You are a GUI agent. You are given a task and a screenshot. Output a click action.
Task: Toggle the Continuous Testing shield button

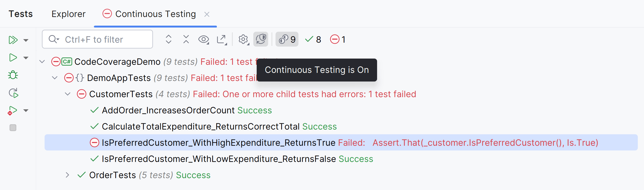pos(261,39)
